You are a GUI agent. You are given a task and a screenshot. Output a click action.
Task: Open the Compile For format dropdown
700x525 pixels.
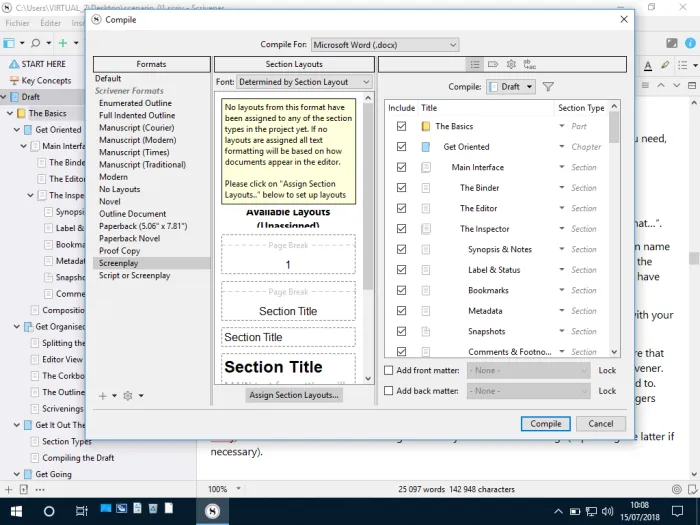tap(385, 45)
